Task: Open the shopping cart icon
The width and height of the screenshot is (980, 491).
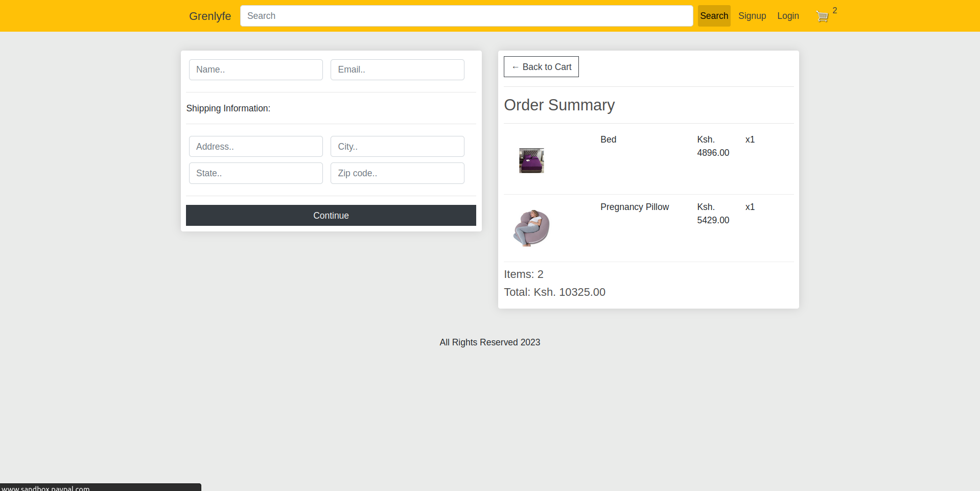Action: coord(822,16)
